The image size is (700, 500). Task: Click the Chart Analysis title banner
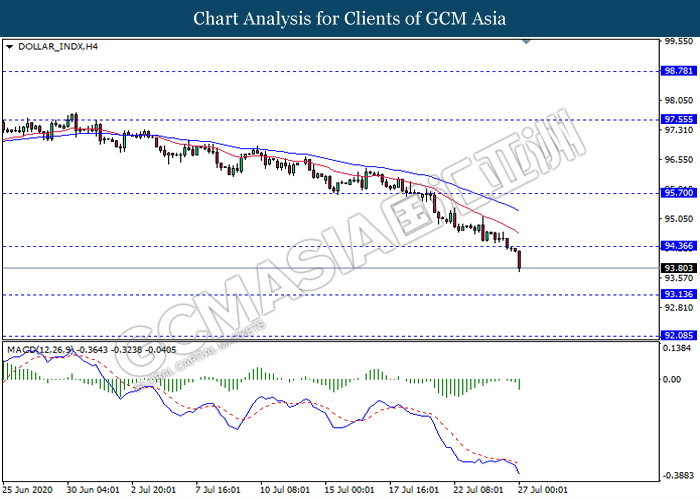[x=350, y=19]
